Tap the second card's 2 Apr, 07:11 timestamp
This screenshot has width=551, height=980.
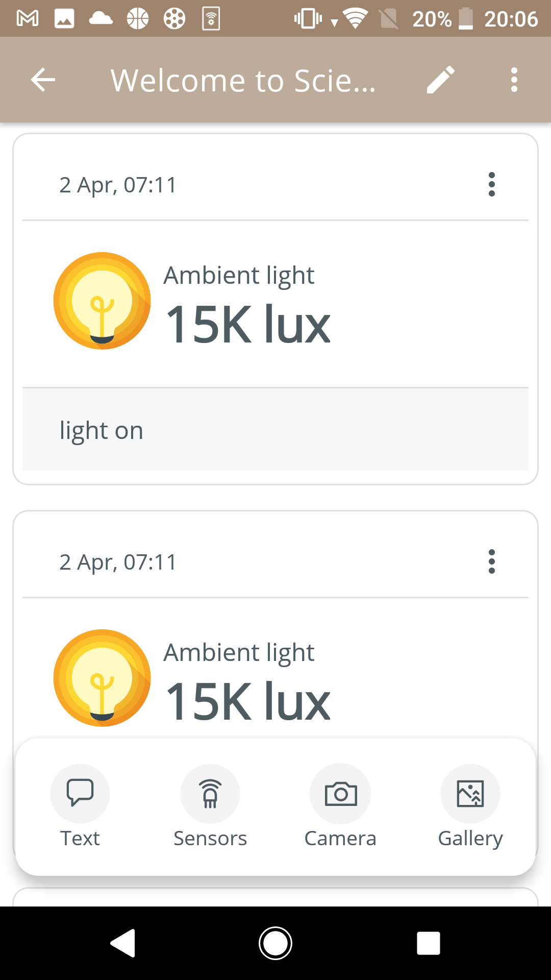118,562
